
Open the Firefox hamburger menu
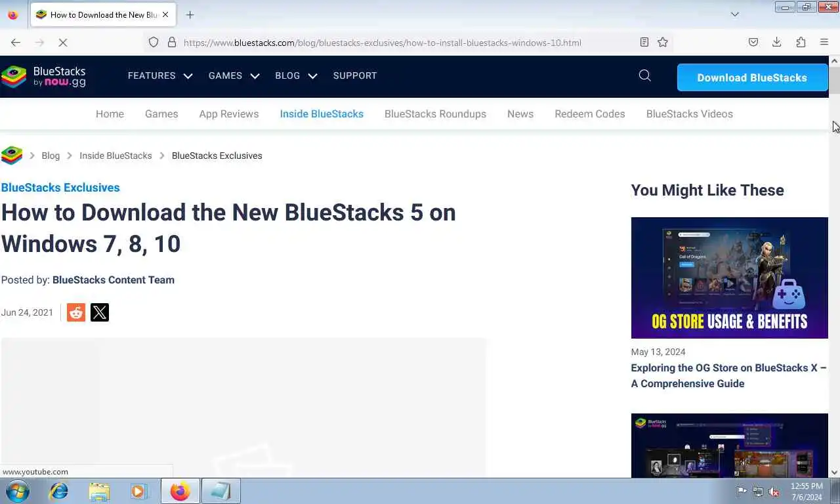point(824,42)
